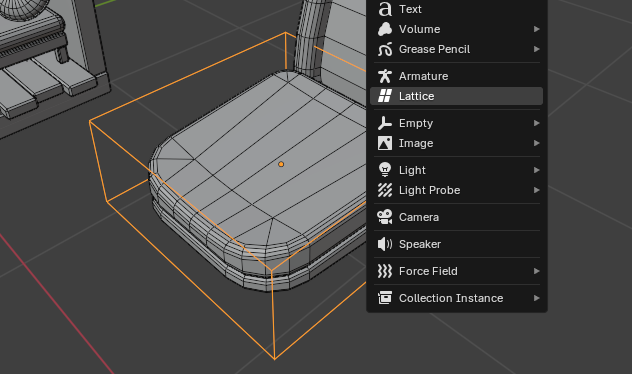Open the Force Field submenu entry
This screenshot has height=374, width=632.
(x=456, y=271)
